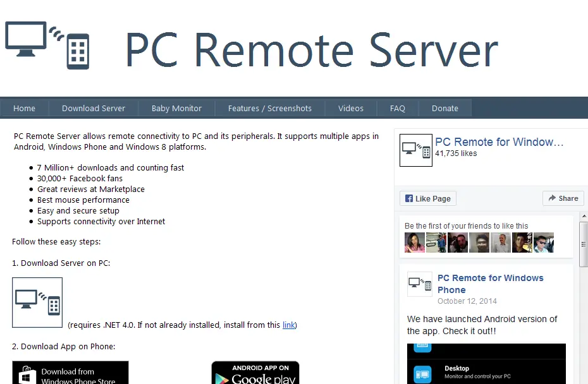The height and width of the screenshot is (384, 588).
Task: Follow the .NET 4.0 install link
Action: pos(288,325)
